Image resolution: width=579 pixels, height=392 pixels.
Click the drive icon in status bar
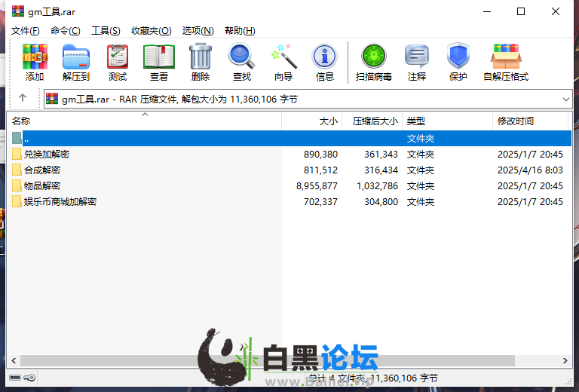pyautogui.click(x=15, y=378)
